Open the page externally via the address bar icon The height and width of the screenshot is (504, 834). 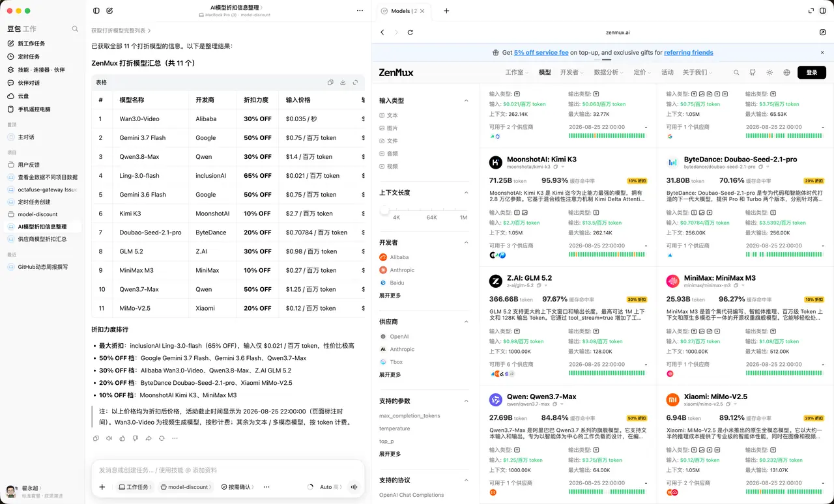pyautogui.click(x=822, y=32)
